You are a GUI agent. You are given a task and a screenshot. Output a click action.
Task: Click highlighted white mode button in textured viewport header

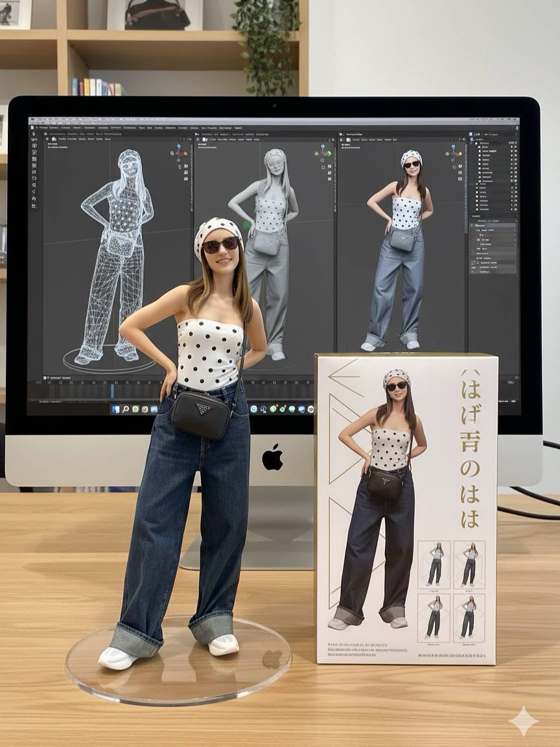(348, 139)
